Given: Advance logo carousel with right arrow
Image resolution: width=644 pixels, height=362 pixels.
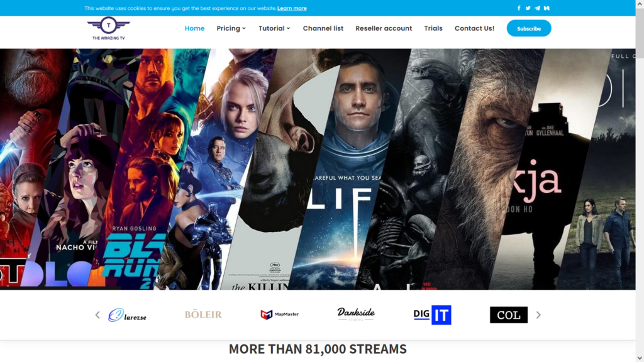Looking at the screenshot, I should 538,315.
